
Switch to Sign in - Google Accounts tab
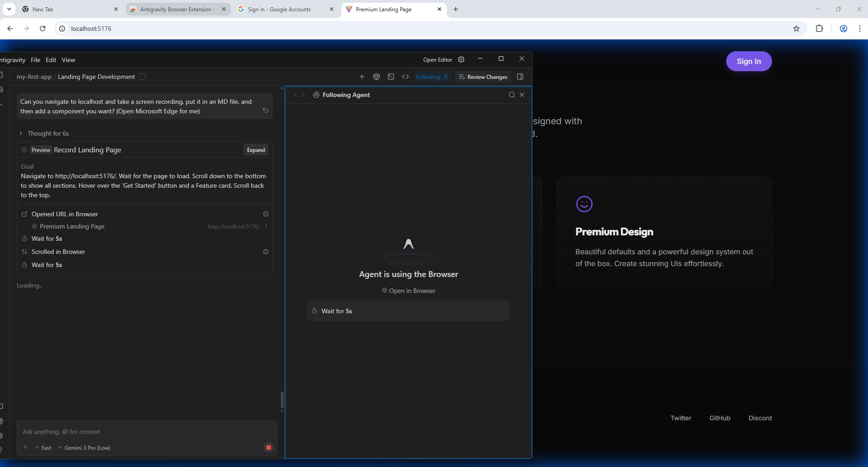click(279, 9)
